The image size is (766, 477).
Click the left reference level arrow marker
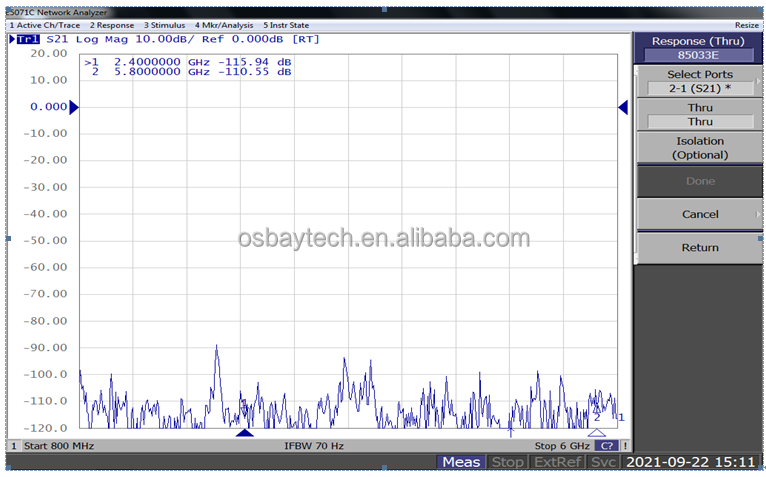coord(74,107)
